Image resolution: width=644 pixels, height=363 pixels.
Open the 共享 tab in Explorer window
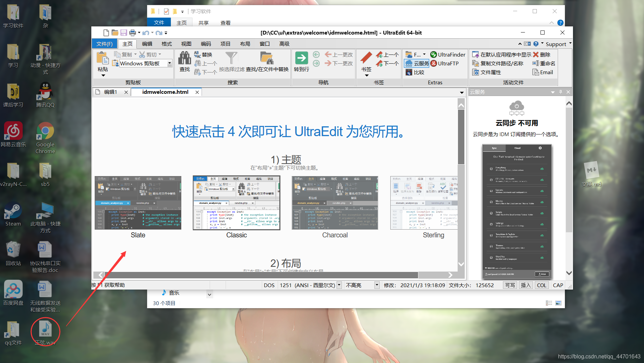(x=203, y=23)
